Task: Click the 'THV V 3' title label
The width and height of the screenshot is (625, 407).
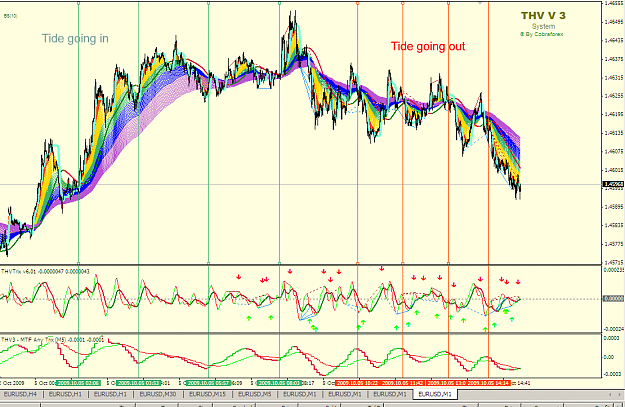Action: [x=543, y=16]
